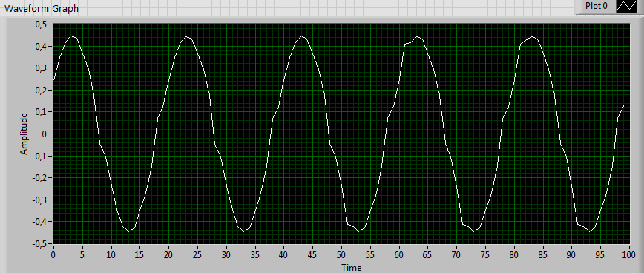Click the 100 maximum on the Time scale

pyautogui.click(x=630, y=255)
